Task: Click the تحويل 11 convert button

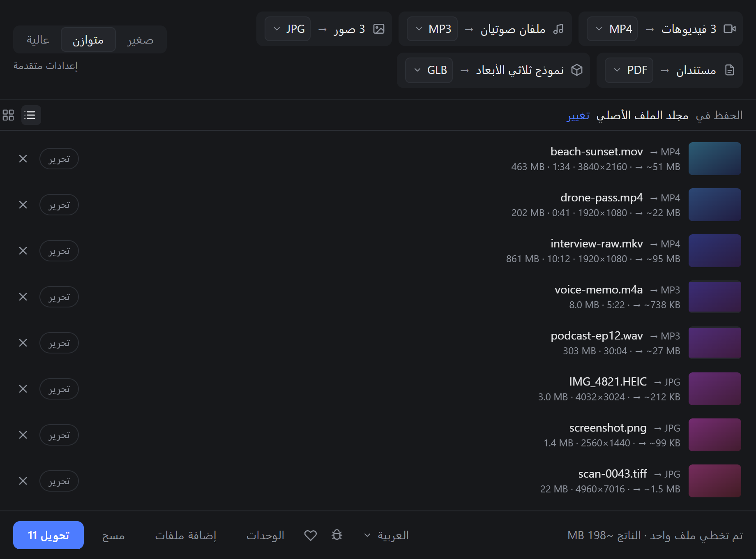Action: (x=48, y=535)
